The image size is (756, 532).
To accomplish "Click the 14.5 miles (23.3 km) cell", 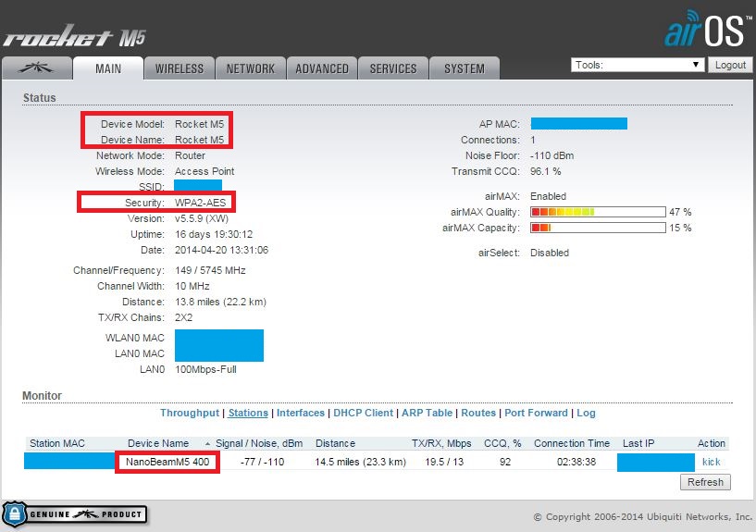I will click(x=360, y=462).
